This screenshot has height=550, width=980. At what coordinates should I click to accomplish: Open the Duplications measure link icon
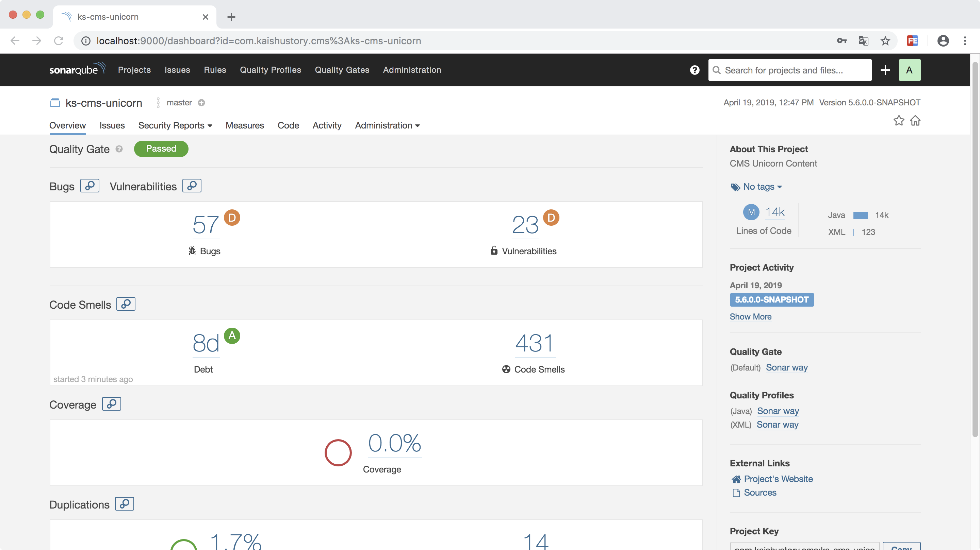coord(125,504)
